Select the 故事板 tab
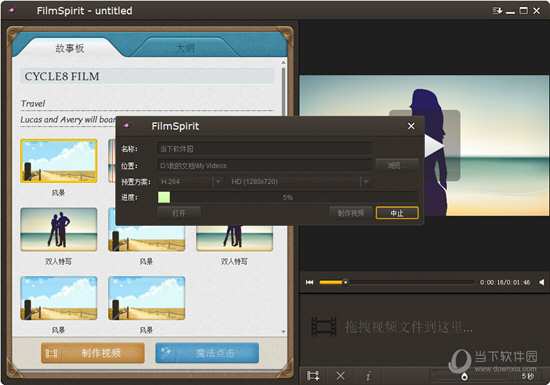 click(70, 48)
